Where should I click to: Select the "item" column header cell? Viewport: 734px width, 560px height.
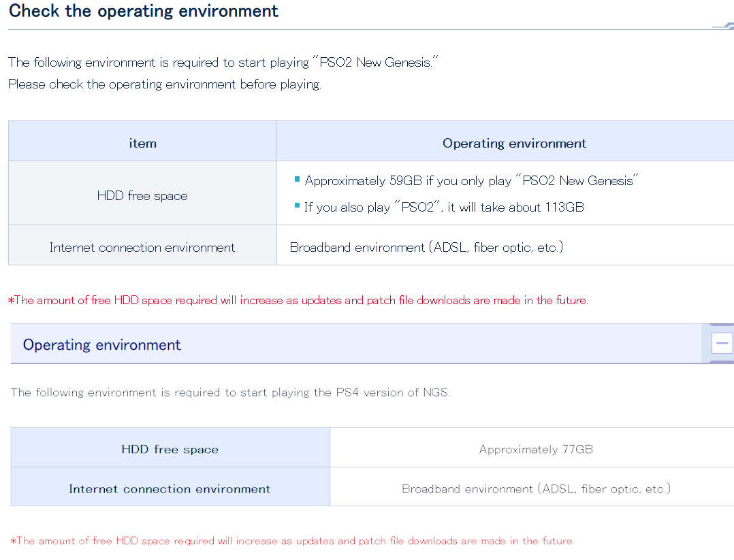click(142, 144)
